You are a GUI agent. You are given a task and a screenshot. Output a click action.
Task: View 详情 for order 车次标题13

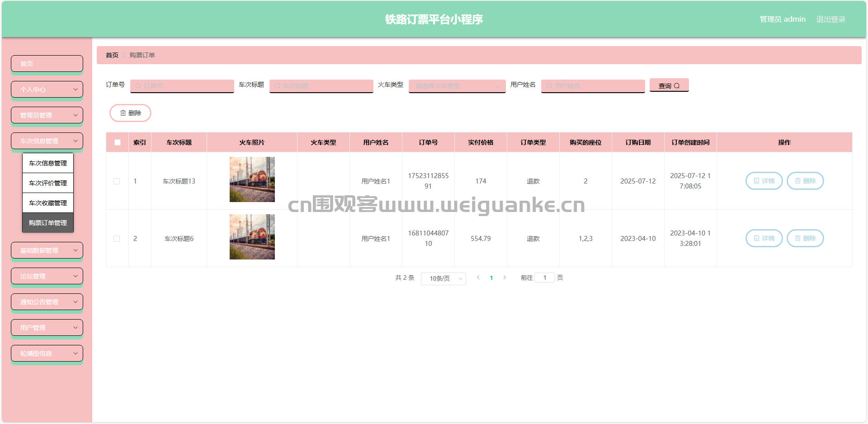tap(764, 181)
